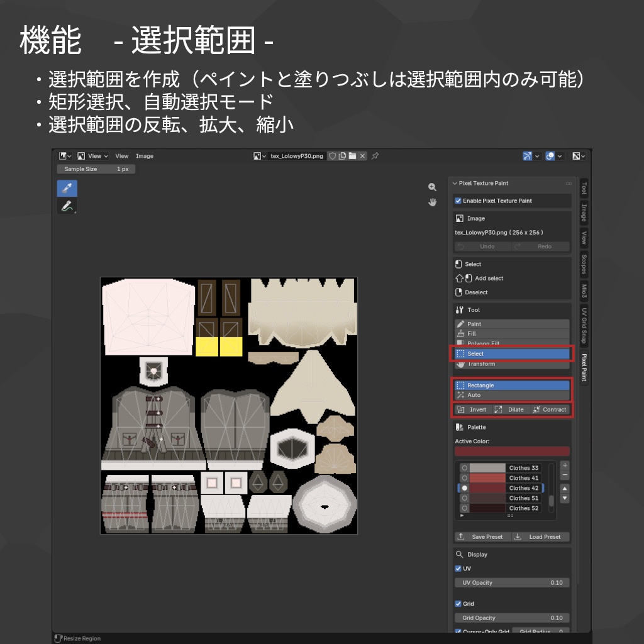The image size is (644, 644).
Task: Open image file via folder icon
Action: [352, 156]
